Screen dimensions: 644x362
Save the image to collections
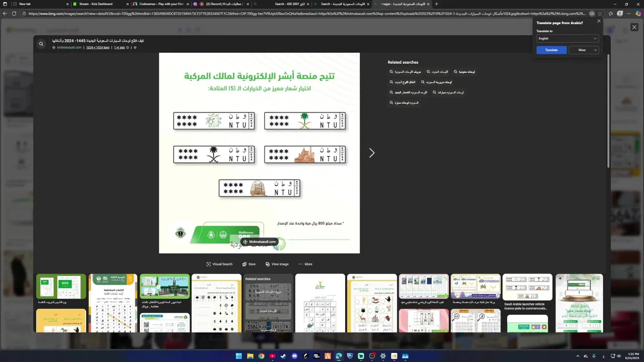249,264
